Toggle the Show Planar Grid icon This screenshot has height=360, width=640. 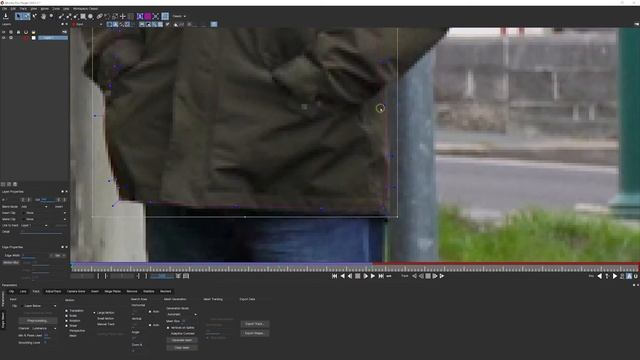[165, 16]
